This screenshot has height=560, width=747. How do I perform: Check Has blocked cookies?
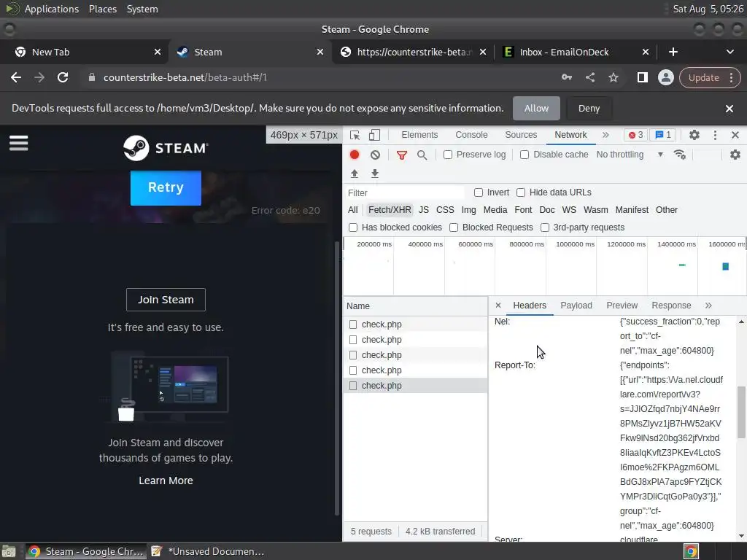[x=353, y=227]
